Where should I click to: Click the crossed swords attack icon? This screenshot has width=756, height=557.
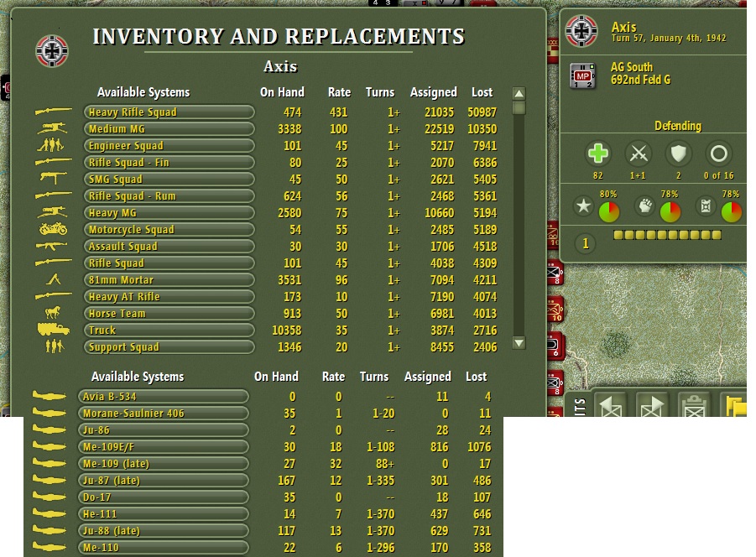639,154
